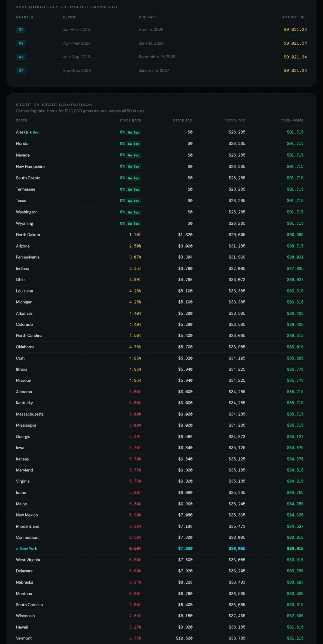Select the highlighted New York row

pyautogui.click(x=161, y=549)
